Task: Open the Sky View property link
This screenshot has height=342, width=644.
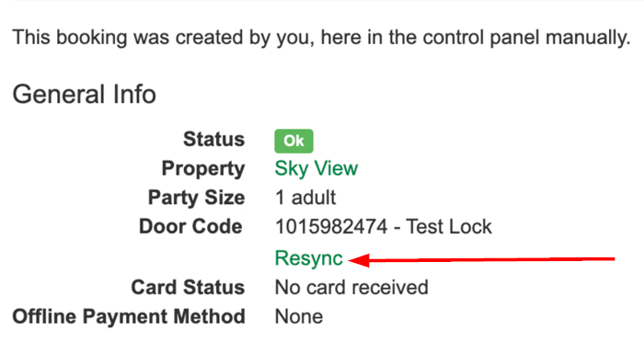Action: [x=316, y=168]
